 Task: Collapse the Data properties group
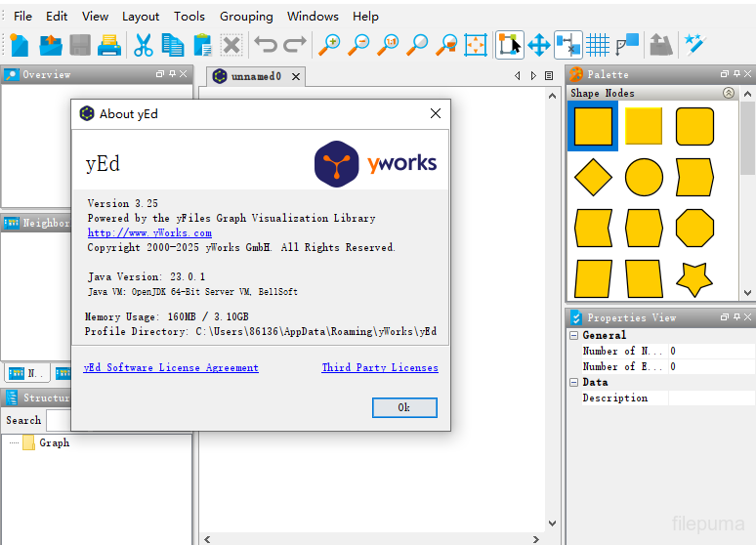click(x=573, y=383)
